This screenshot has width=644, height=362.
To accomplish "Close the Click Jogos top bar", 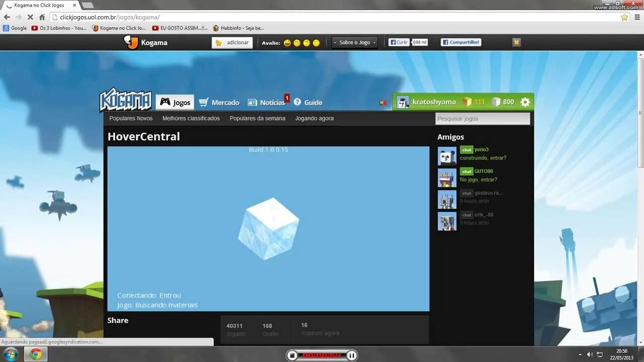I will point(517,42).
